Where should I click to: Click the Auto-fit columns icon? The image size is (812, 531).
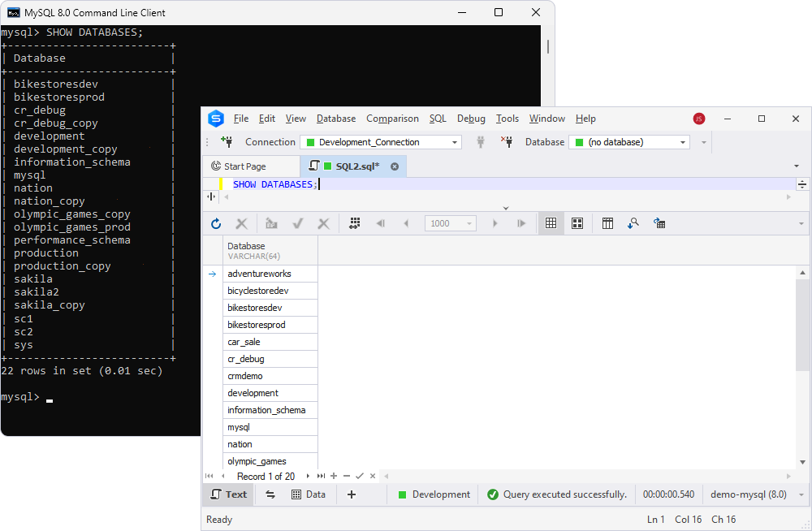point(354,223)
